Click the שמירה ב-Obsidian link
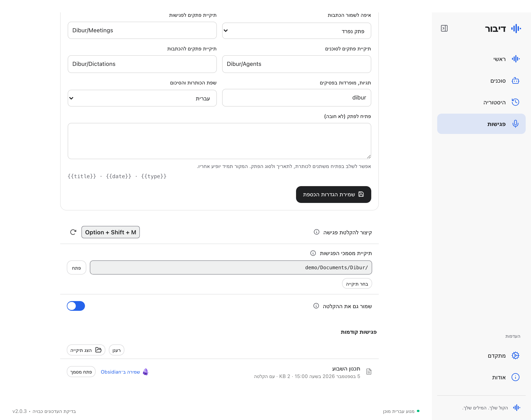The image size is (531, 420). click(x=120, y=372)
